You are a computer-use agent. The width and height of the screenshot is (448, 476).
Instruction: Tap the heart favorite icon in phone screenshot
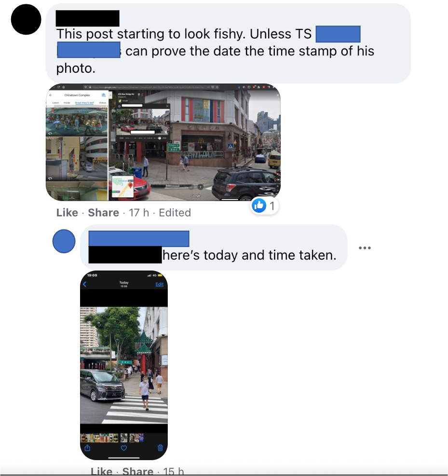pyautogui.click(x=124, y=448)
